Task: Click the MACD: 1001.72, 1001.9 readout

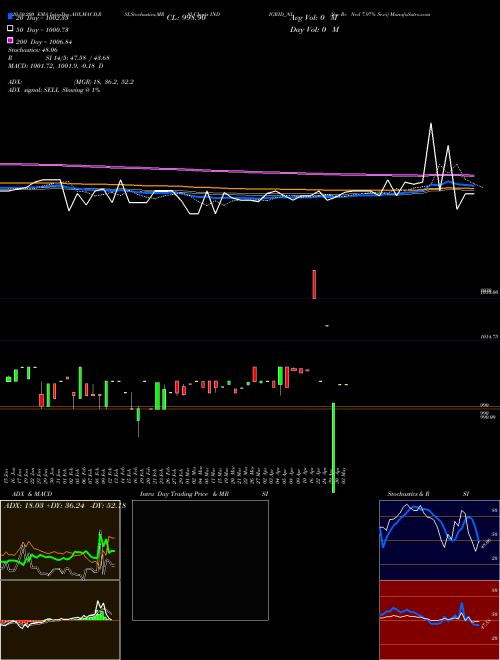Action: pyautogui.click(x=56, y=66)
